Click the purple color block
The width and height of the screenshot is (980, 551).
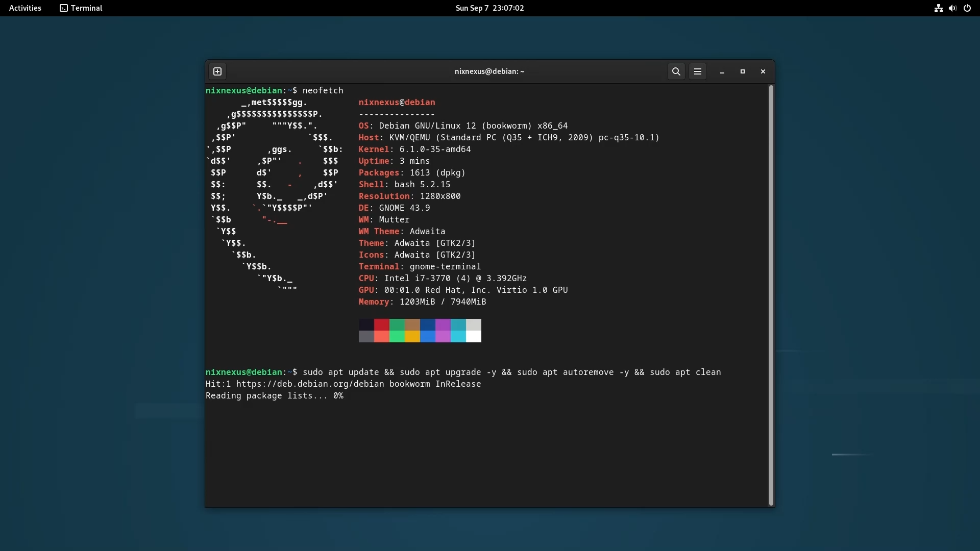(x=443, y=325)
